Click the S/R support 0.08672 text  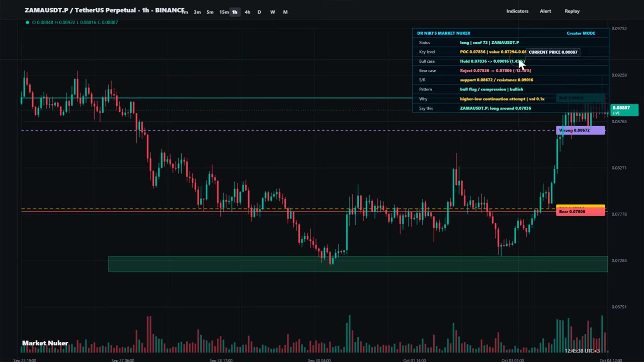(x=497, y=80)
